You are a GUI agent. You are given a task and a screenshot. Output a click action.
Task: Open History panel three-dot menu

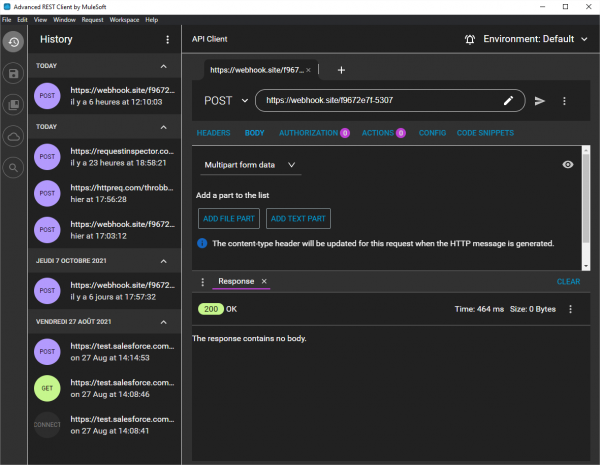point(167,40)
